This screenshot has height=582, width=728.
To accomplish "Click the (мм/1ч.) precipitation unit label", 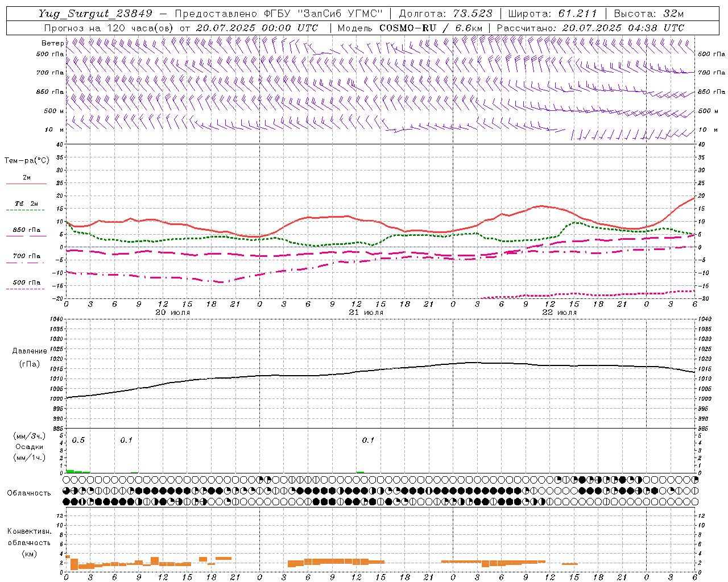I will pyautogui.click(x=30, y=458).
